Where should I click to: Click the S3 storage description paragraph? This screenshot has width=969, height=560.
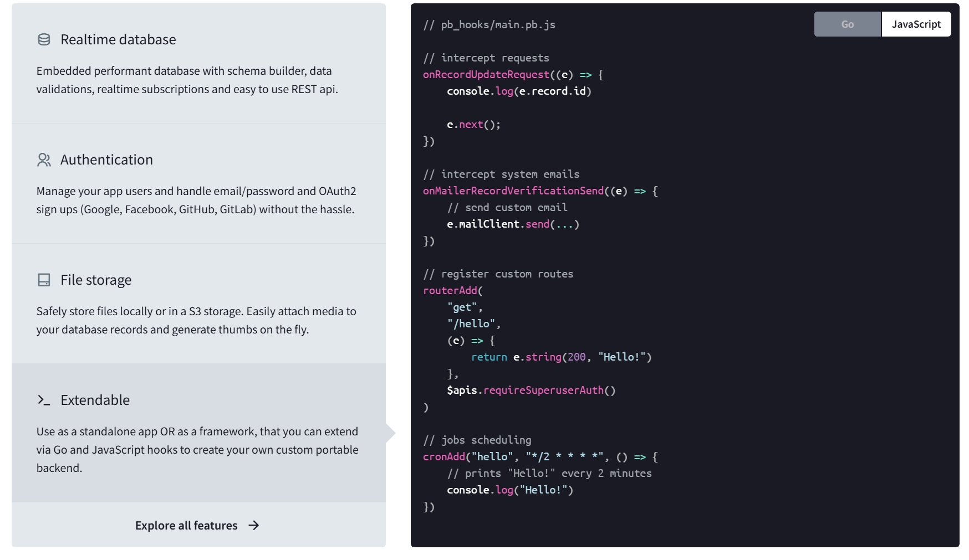click(x=196, y=320)
